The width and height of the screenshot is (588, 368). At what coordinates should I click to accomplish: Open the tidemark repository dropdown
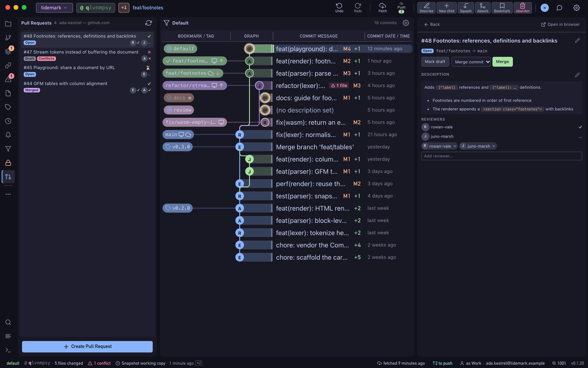pos(54,8)
